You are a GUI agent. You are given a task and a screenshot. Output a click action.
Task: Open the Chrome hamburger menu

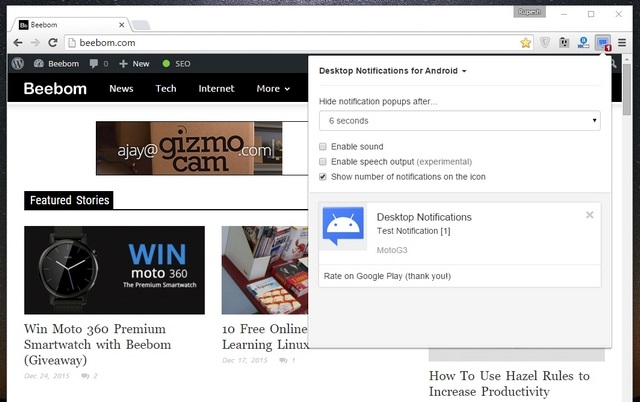pyautogui.click(x=622, y=42)
